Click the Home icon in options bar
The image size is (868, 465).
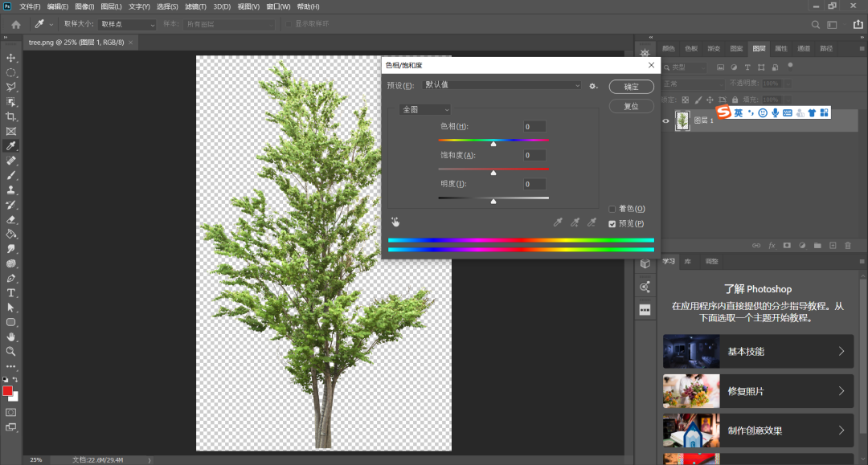[16, 24]
